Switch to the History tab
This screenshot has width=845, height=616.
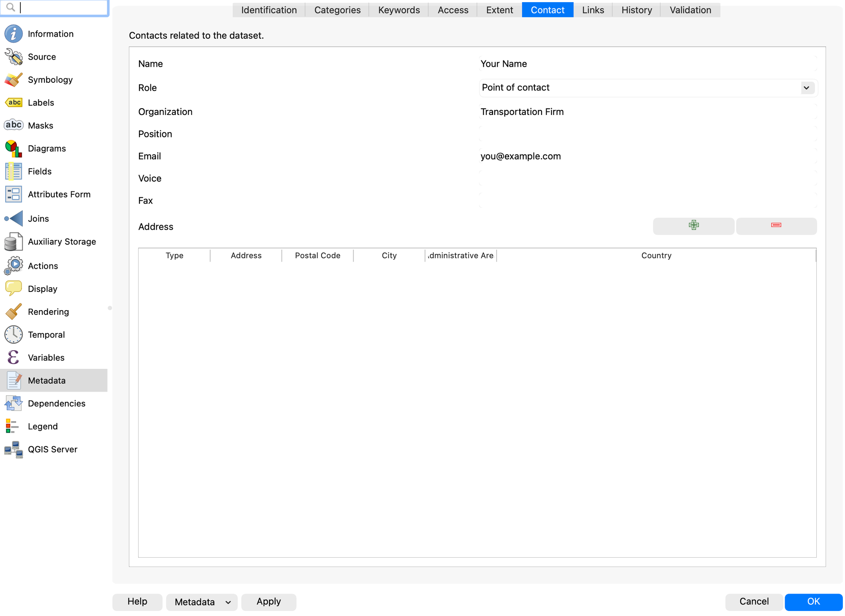coord(636,10)
